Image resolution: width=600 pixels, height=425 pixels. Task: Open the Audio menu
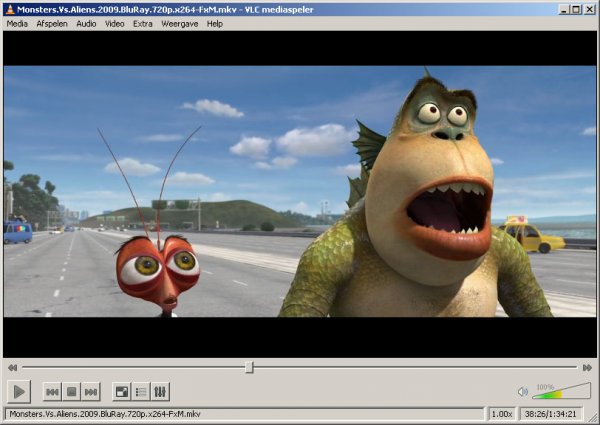86,24
